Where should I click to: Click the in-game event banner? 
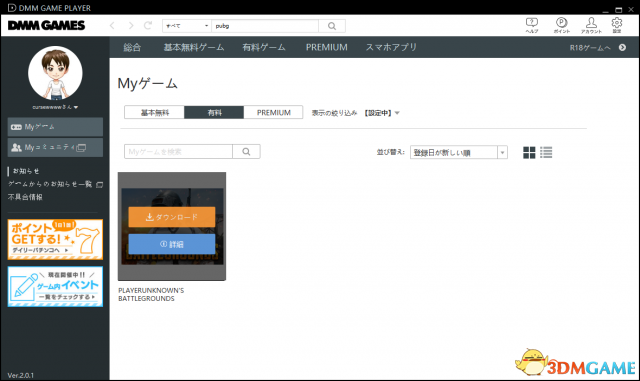coord(55,287)
